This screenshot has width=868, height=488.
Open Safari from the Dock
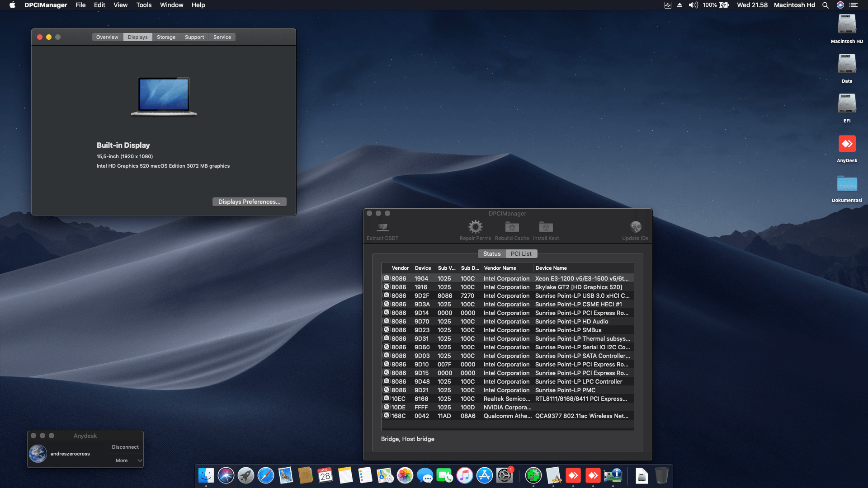coord(266,475)
